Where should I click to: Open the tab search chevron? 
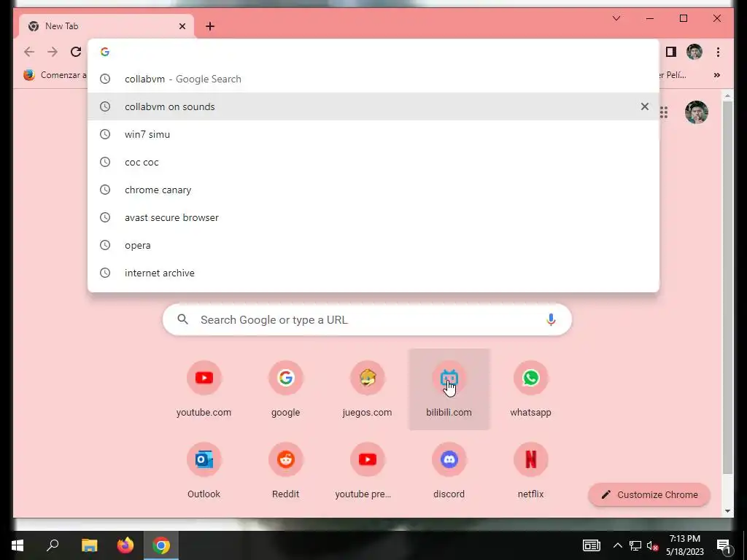(616, 18)
